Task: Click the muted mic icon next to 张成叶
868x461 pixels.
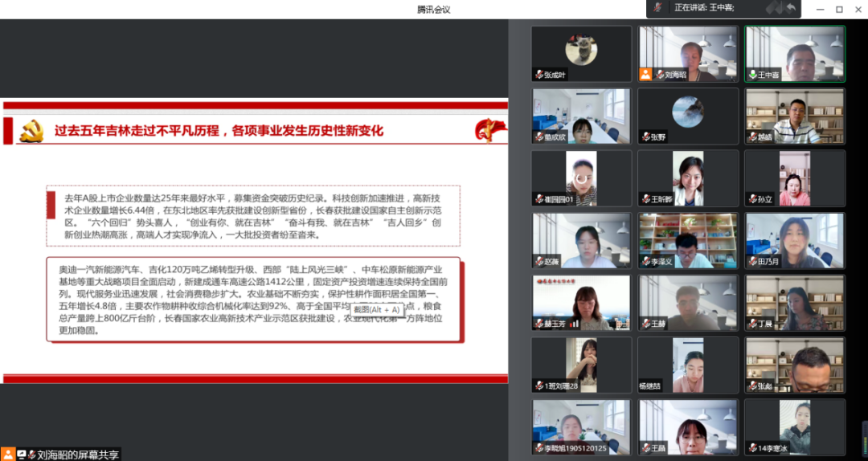Action: (538, 75)
